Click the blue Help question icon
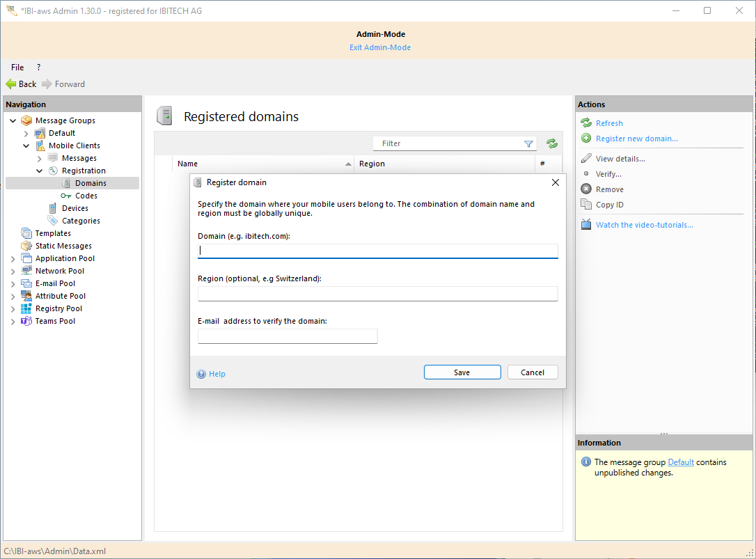 click(202, 374)
